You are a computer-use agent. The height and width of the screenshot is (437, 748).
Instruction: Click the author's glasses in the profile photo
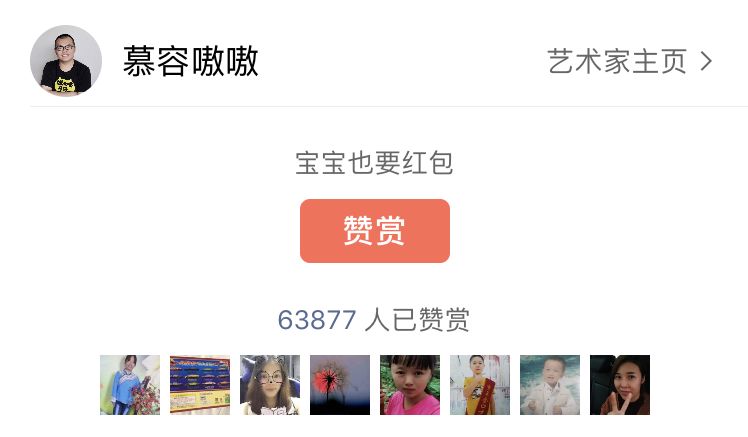coord(64,47)
